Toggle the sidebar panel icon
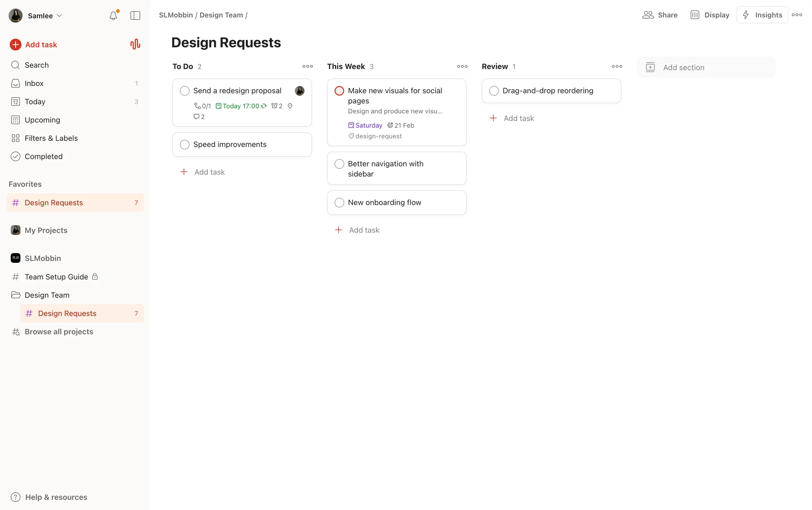Screen dimensions: 812x510 [135, 16]
